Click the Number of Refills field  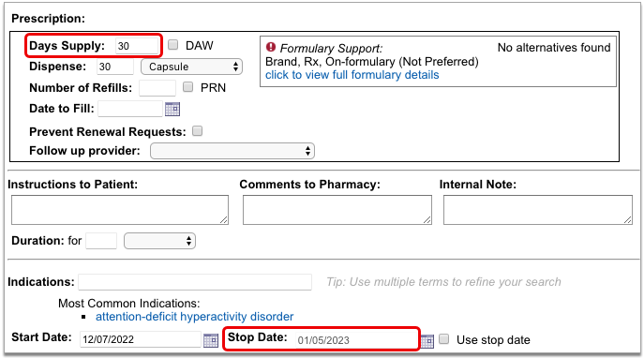point(157,88)
